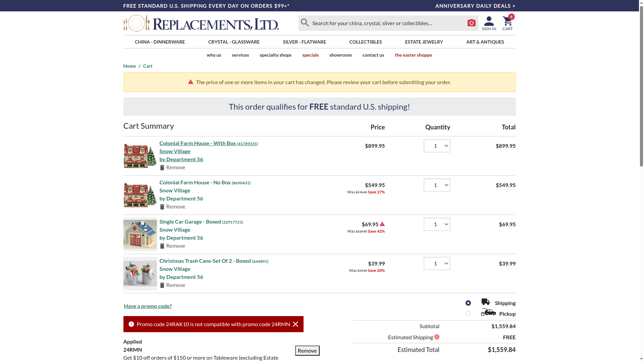Open Colonial Farm House No Box thumbnail
Screen dimensions: 644x362
pos(140,195)
